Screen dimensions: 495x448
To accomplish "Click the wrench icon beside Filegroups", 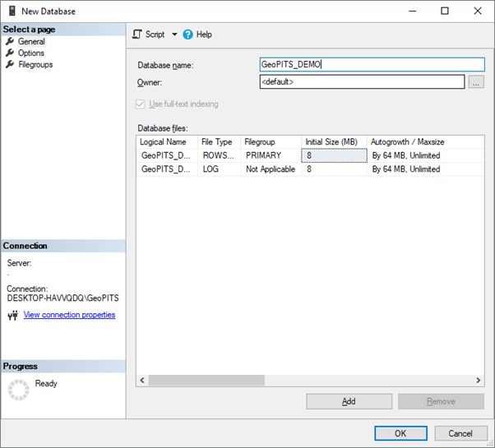I will [x=10, y=64].
